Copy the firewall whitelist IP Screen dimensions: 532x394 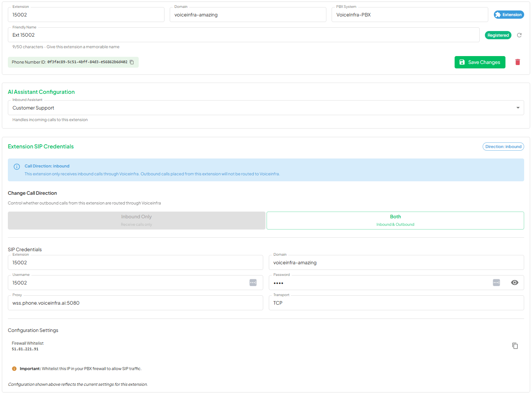[x=515, y=346]
